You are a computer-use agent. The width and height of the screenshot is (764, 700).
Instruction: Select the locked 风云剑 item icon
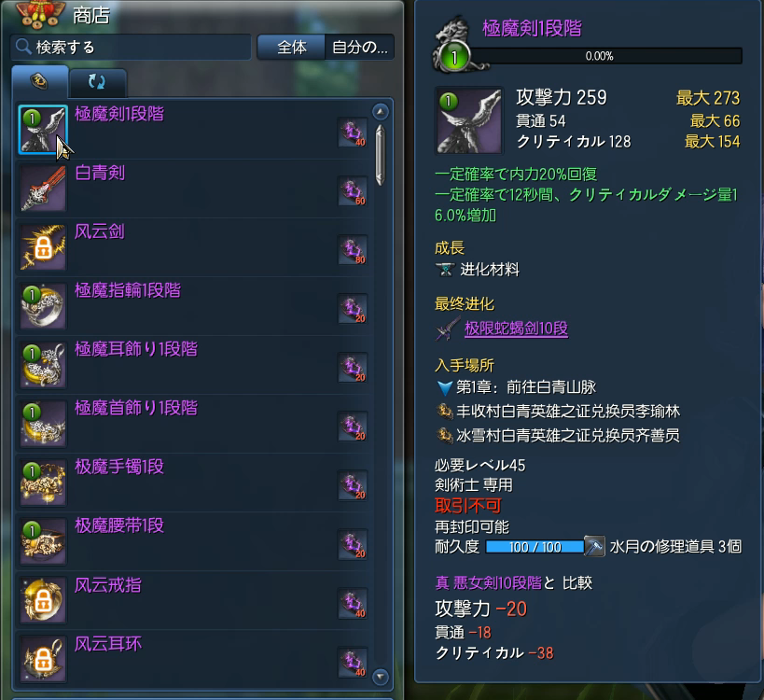pos(43,247)
